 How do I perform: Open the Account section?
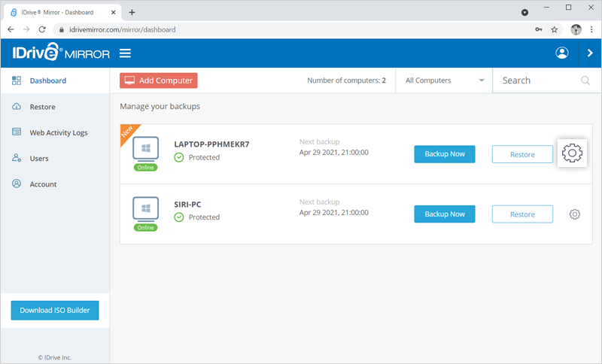[x=55, y=184]
